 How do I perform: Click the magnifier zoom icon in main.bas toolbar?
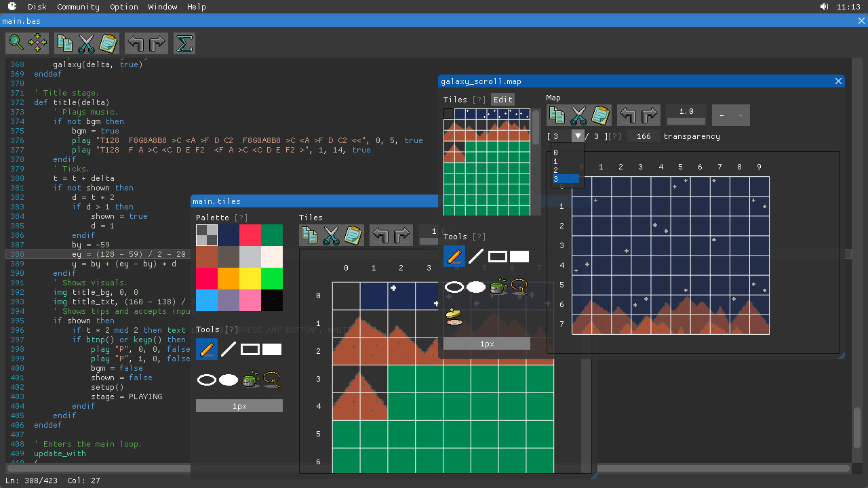pos(17,43)
